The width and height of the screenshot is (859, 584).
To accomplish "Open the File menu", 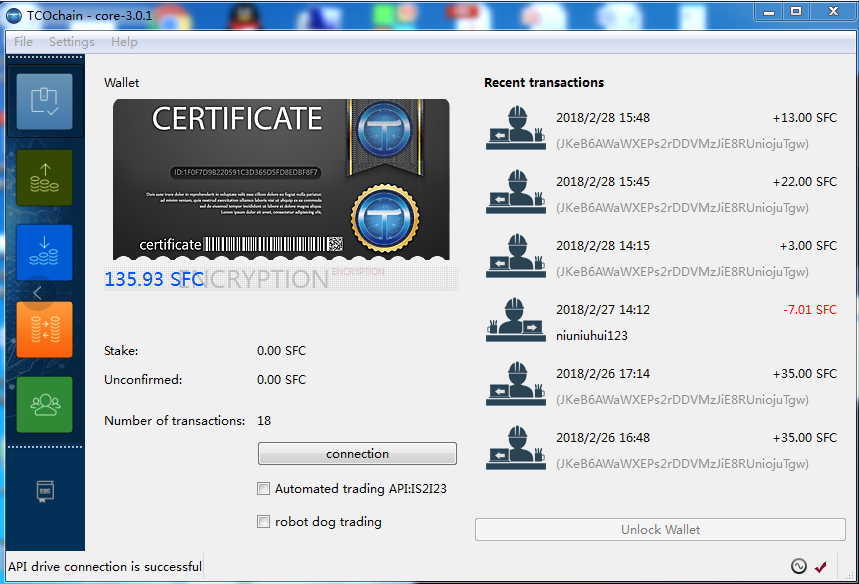I will 23,42.
